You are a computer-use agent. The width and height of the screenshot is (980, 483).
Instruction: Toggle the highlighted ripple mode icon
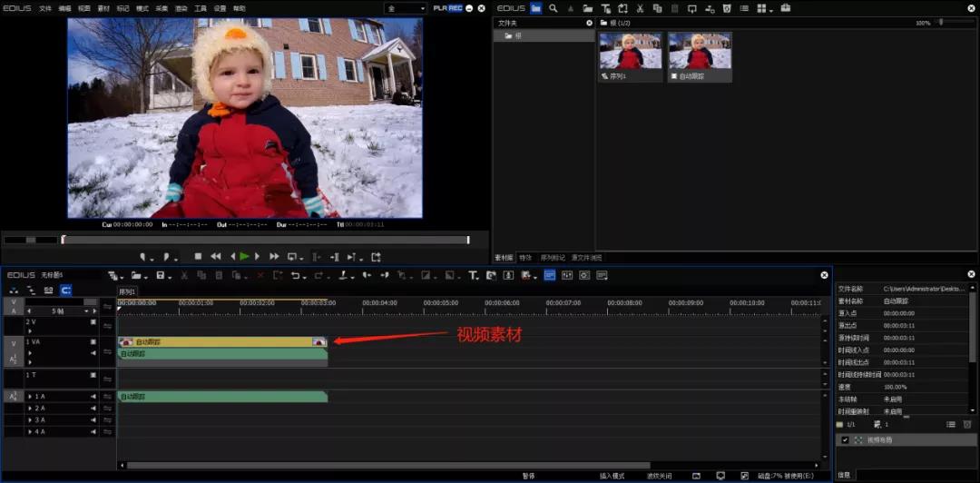coord(65,291)
